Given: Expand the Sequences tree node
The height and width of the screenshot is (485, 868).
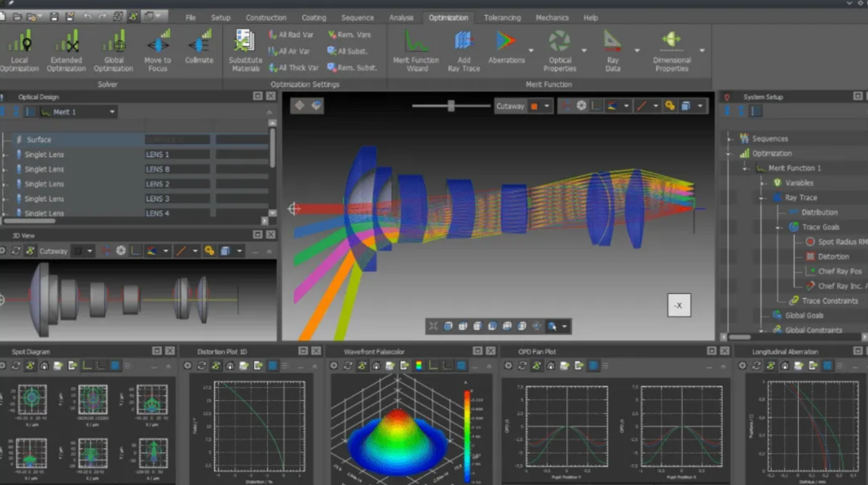Looking at the screenshot, I should pyautogui.click(x=730, y=139).
